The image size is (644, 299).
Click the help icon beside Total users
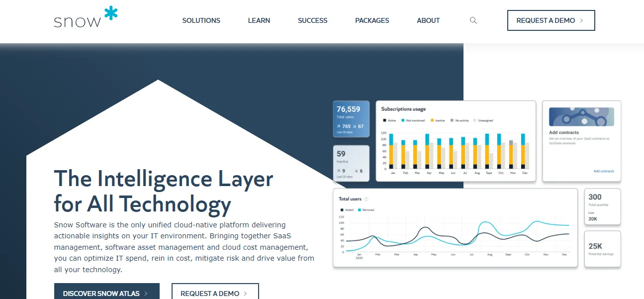[366, 199]
